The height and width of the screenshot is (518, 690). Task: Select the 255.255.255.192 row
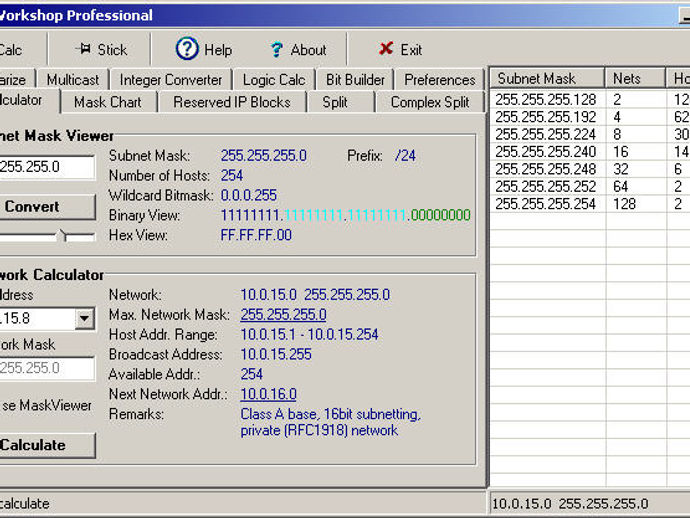click(590, 117)
